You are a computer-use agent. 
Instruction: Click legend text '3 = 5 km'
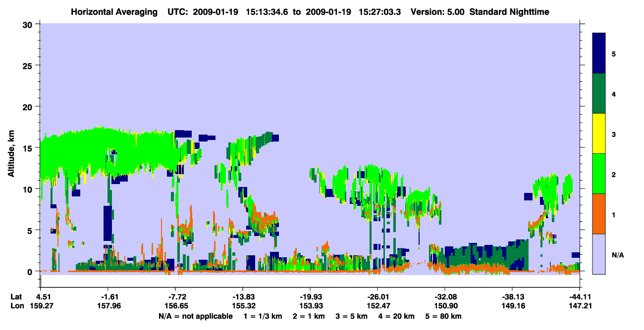tap(352, 316)
